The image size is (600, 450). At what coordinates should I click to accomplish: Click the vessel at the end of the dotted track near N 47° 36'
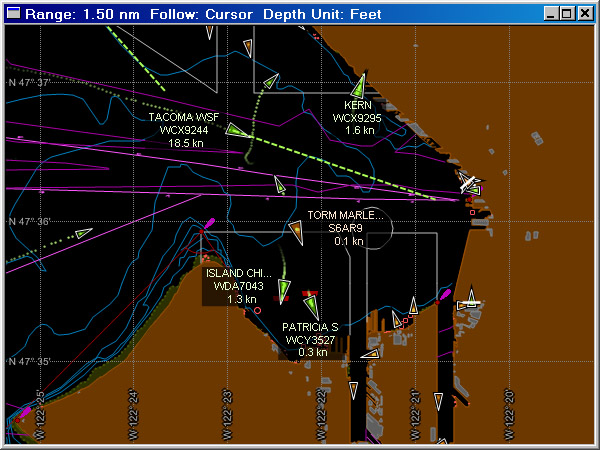[x=83, y=233]
